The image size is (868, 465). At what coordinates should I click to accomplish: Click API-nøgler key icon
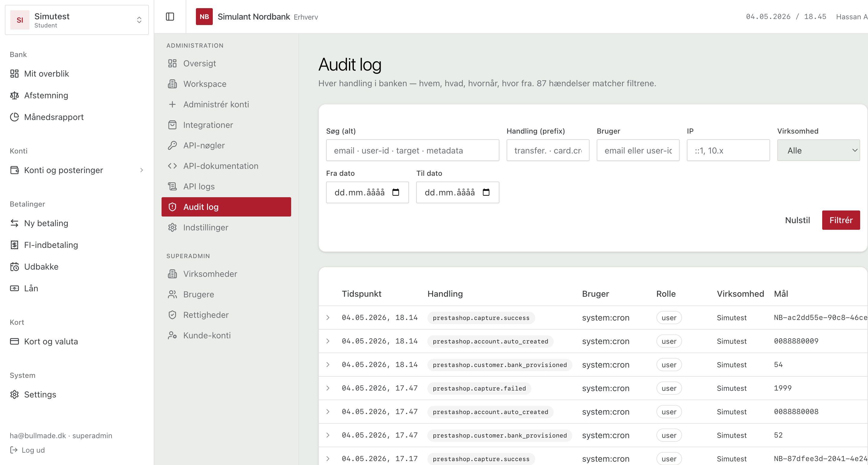click(172, 145)
